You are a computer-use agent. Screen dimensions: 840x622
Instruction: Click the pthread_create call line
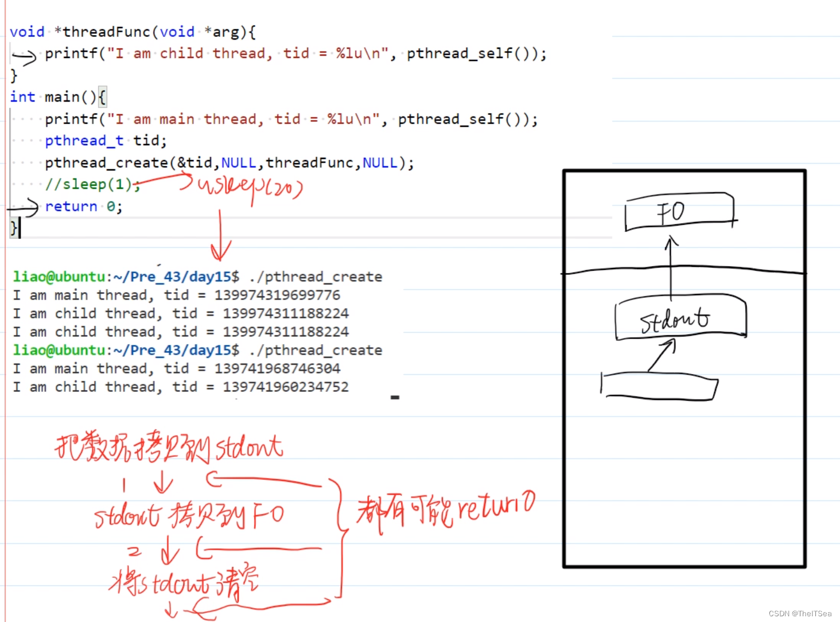tap(230, 163)
